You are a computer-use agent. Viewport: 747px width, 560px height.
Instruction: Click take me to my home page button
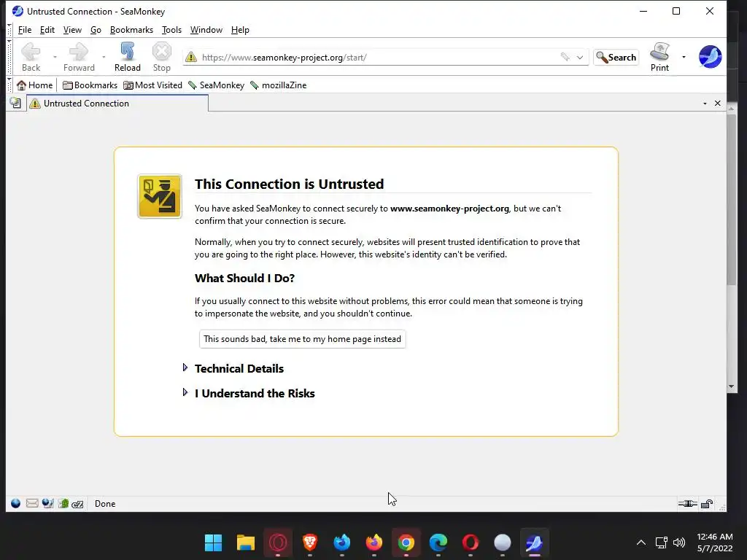click(x=303, y=339)
